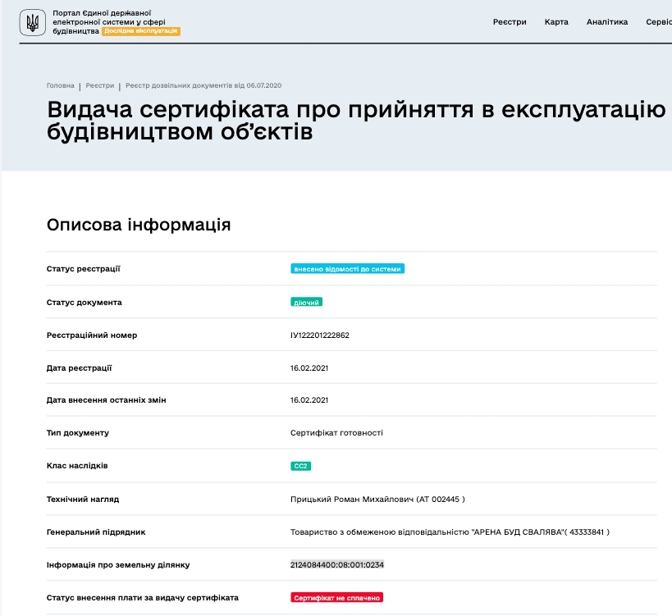Click the green 'діючий' document status badge

tap(306, 302)
